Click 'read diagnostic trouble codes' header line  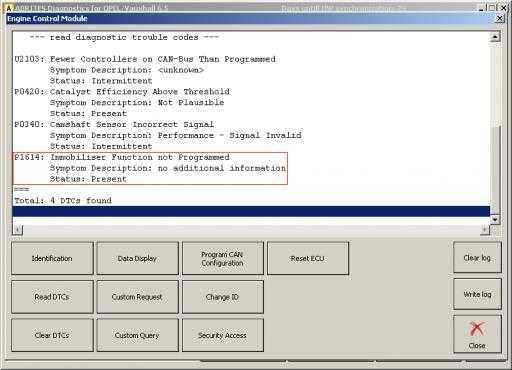click(x=124, y=37)
